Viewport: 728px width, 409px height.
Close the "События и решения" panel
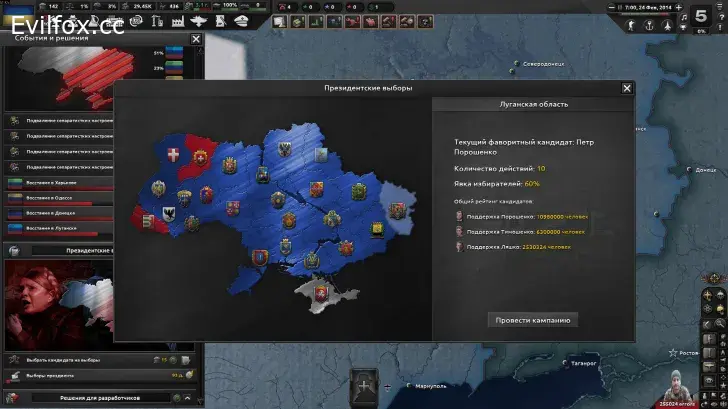(x=196, y=39)
